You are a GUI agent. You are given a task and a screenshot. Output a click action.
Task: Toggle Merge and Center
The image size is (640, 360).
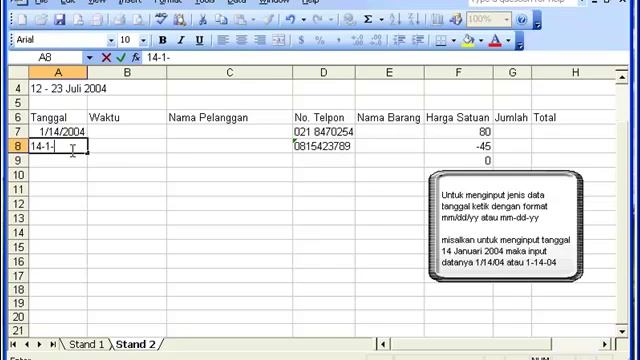pos(279,40)
